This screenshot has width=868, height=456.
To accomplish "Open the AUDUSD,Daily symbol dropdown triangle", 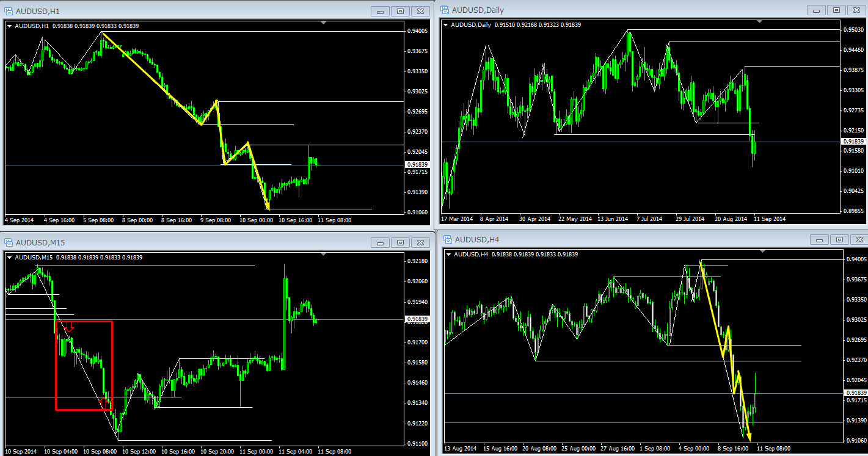I will coord(445,25).
